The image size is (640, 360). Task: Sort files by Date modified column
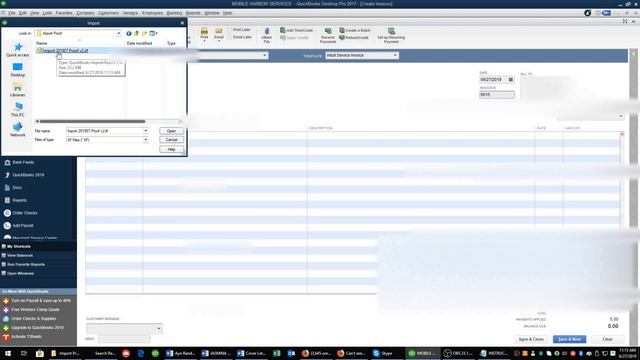pos(139,43)
